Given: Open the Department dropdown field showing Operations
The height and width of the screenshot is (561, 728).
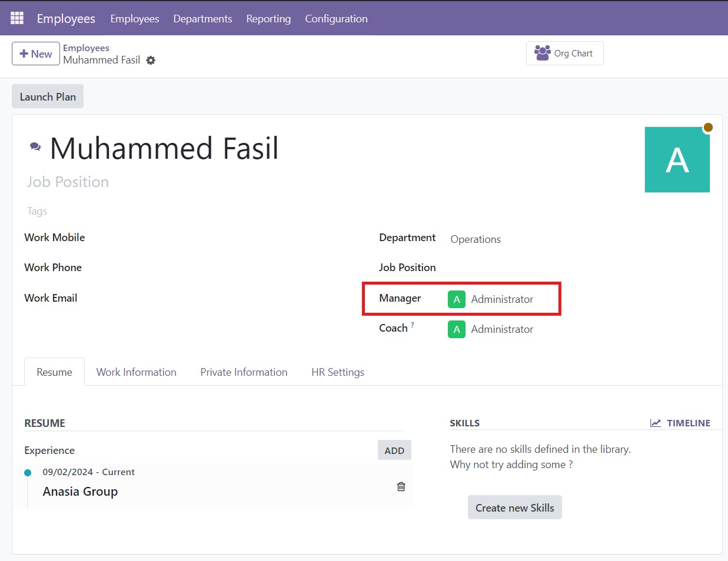Looking at the screenshot, I should click(x=530, y=239).
